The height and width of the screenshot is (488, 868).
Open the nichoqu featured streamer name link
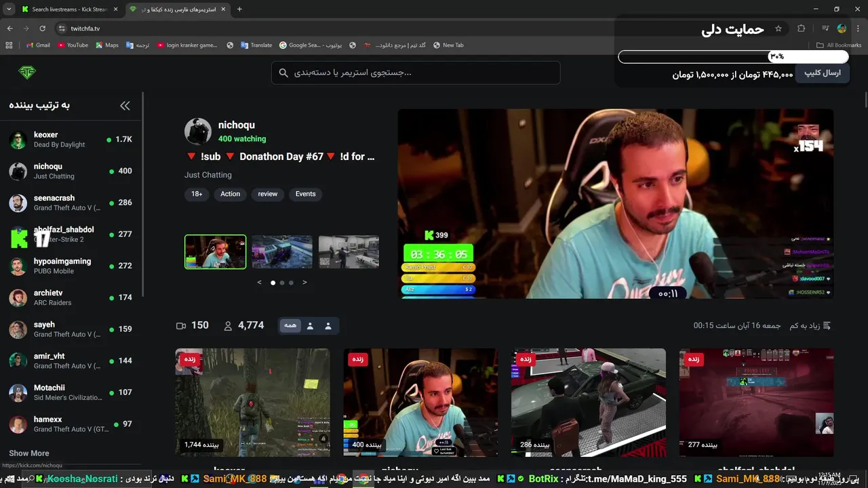coord(237,125)
